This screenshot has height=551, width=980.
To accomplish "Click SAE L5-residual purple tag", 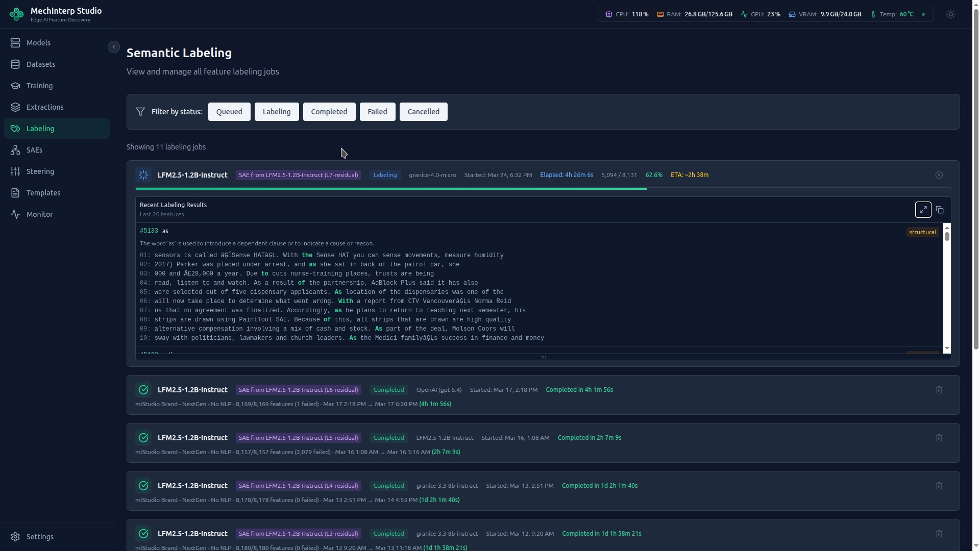I will coord(299,438).
